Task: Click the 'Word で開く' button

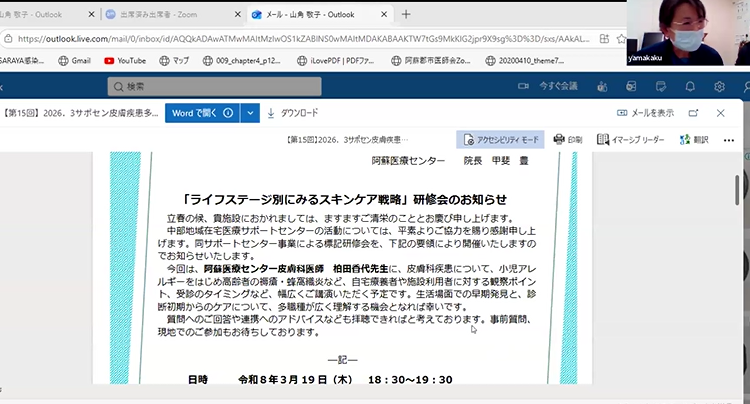Action: click(201, 113)
